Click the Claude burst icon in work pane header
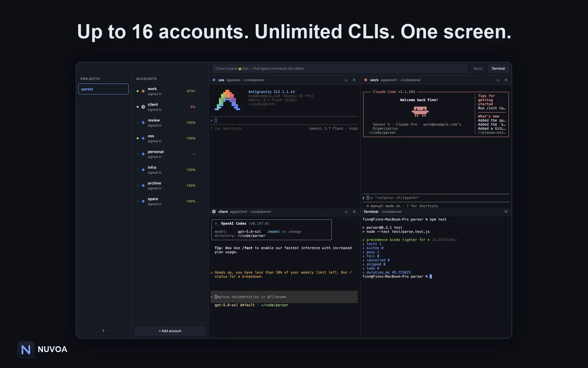This screenshot has height=368, width=588. 366,80
